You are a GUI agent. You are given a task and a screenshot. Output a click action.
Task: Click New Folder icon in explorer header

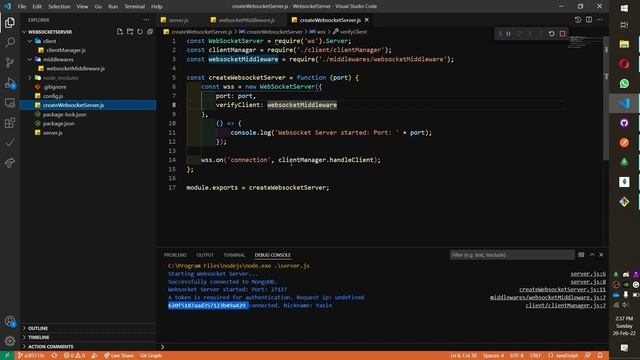[x=130, y=32]
